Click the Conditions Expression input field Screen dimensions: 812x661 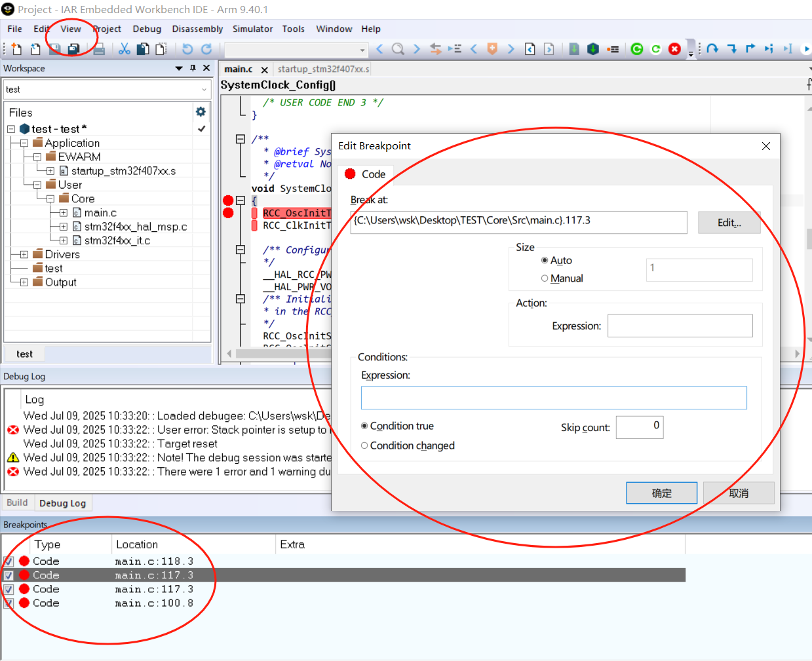coord(554,398)
